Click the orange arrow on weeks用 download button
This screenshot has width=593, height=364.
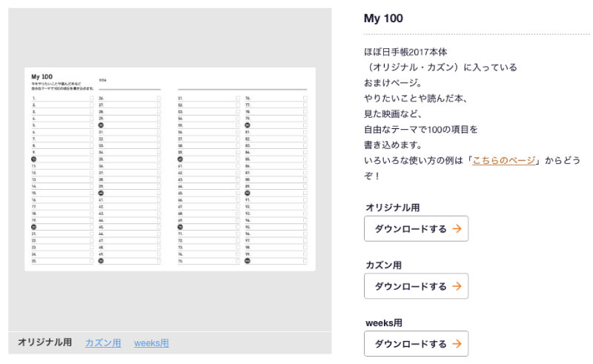457,344
